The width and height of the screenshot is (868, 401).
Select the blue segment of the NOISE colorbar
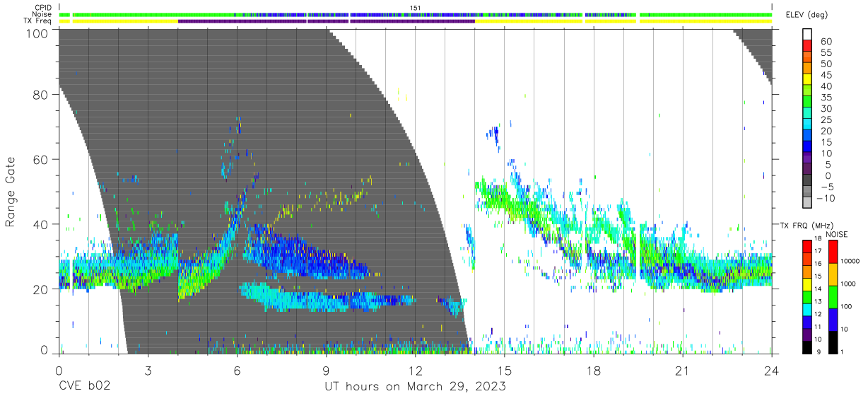click(832, 320)
